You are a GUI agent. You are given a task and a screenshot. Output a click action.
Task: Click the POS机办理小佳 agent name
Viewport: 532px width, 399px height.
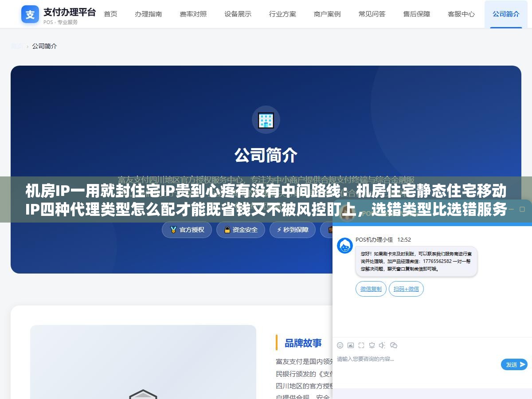[x=374, y=239]
